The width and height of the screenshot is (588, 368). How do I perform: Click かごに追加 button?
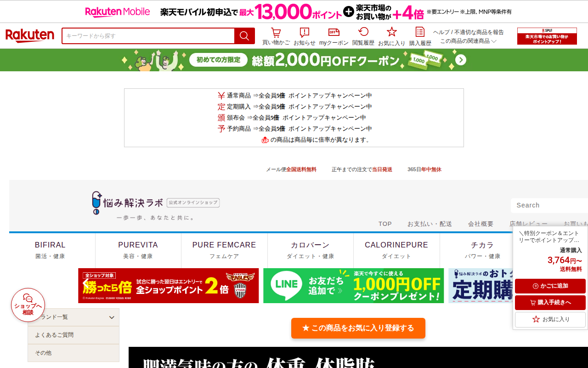coord(550,286)
